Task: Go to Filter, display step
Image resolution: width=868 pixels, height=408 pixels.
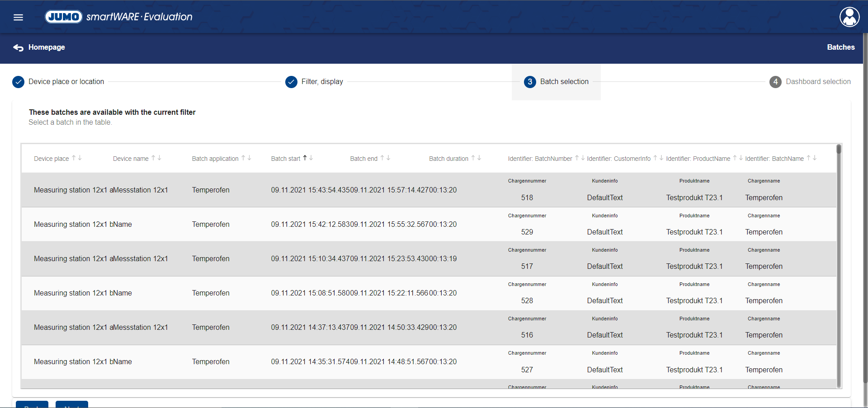Action: pyautogui.click(x=314, y=82)
